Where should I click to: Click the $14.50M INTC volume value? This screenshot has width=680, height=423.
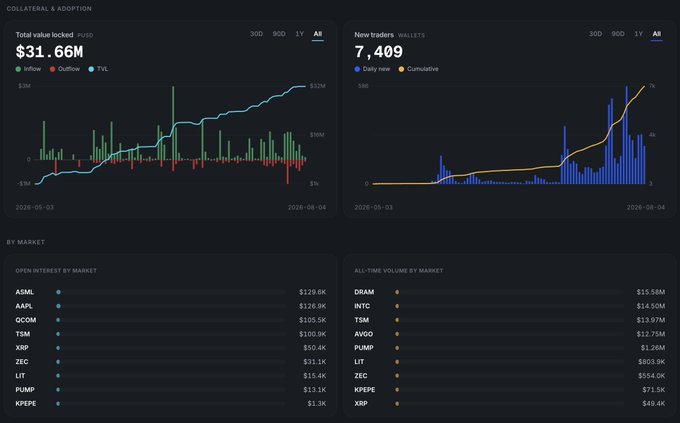651,306
